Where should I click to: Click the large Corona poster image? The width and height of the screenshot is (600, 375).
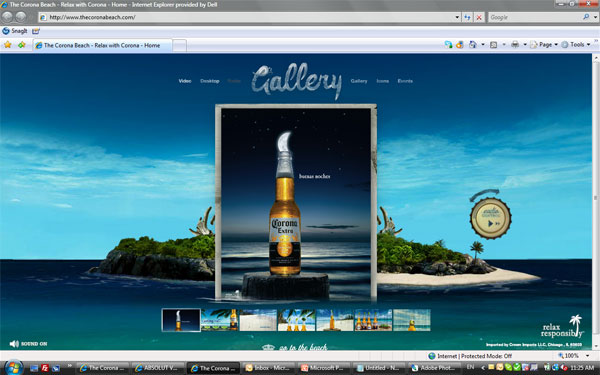(x=296, y=203)
